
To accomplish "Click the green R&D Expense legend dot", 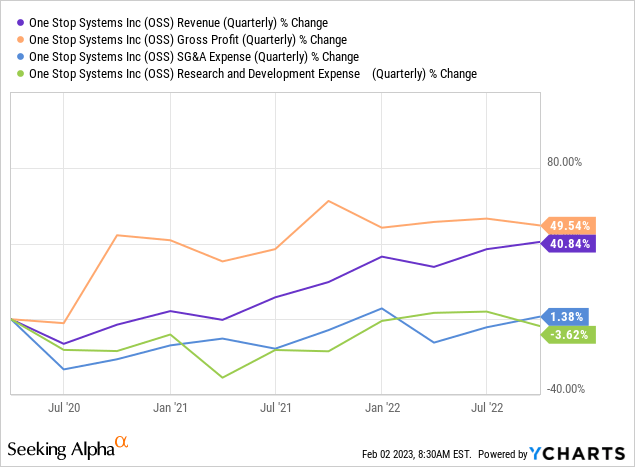I will pos(20,74).
